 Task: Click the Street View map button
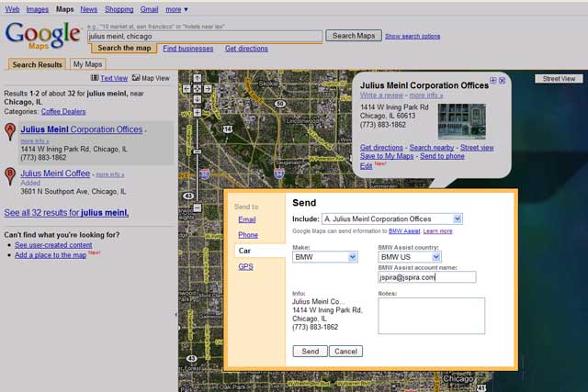tap(559, 79)
